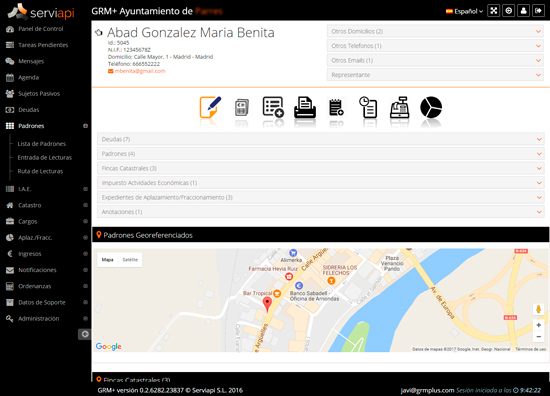This screenshot has height=396, width=550.
Task: Click the notepad add icon
Action: (336, 107)
